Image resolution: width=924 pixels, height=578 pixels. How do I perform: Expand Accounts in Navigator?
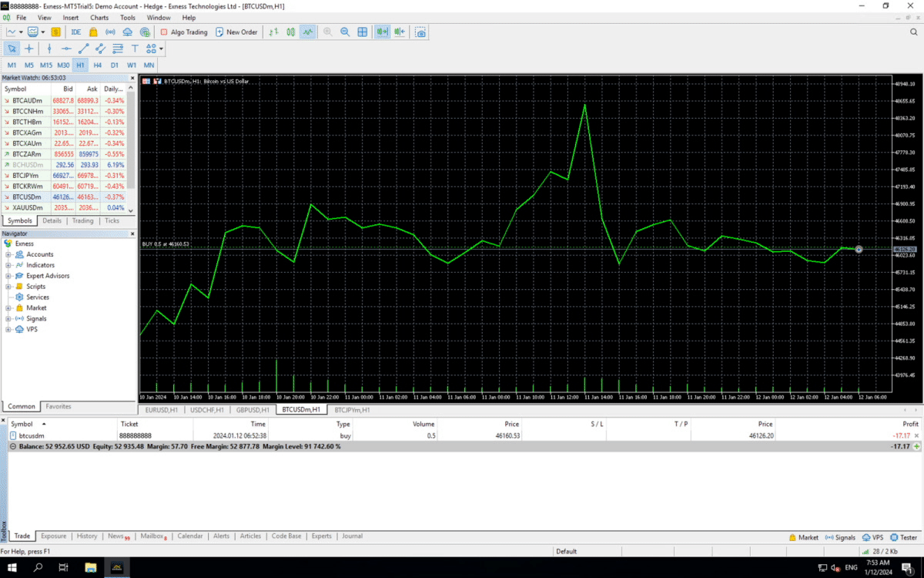tap(8, 254)
